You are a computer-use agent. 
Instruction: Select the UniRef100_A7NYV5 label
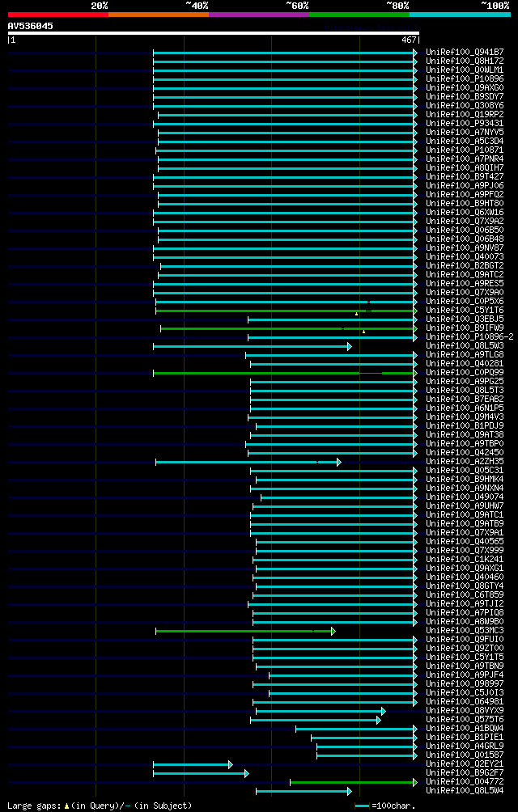(465, 132)
